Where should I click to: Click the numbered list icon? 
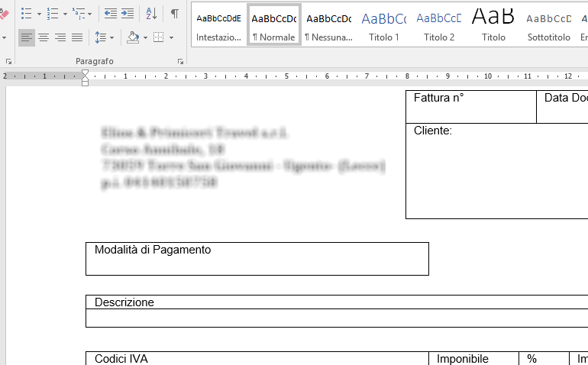coord(52,14)
